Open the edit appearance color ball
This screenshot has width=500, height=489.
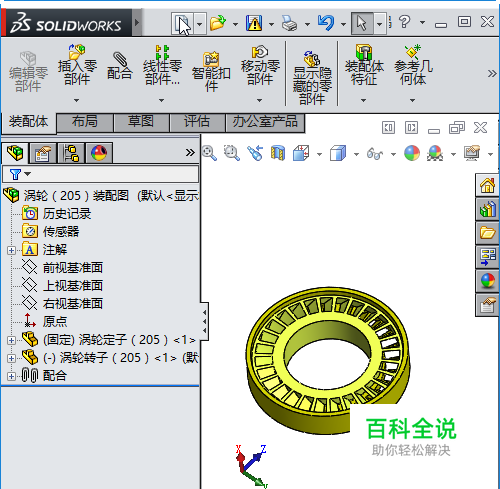[x=412, y=153]
